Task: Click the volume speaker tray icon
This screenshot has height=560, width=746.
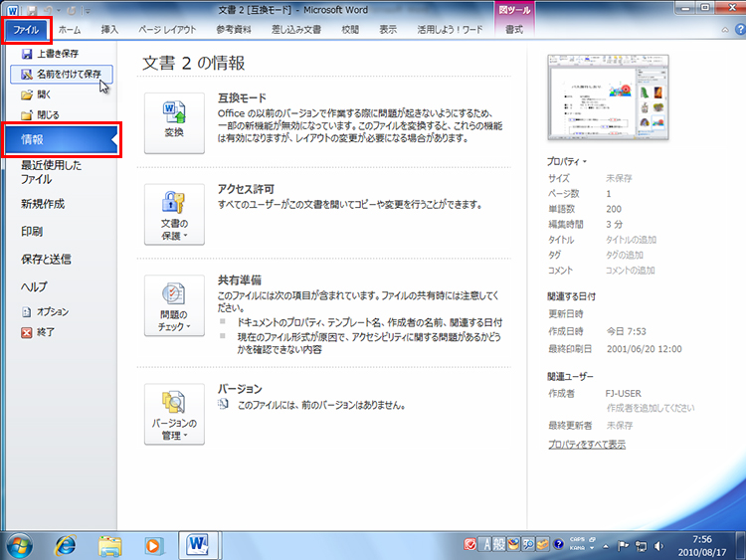Action: [659, 546]
